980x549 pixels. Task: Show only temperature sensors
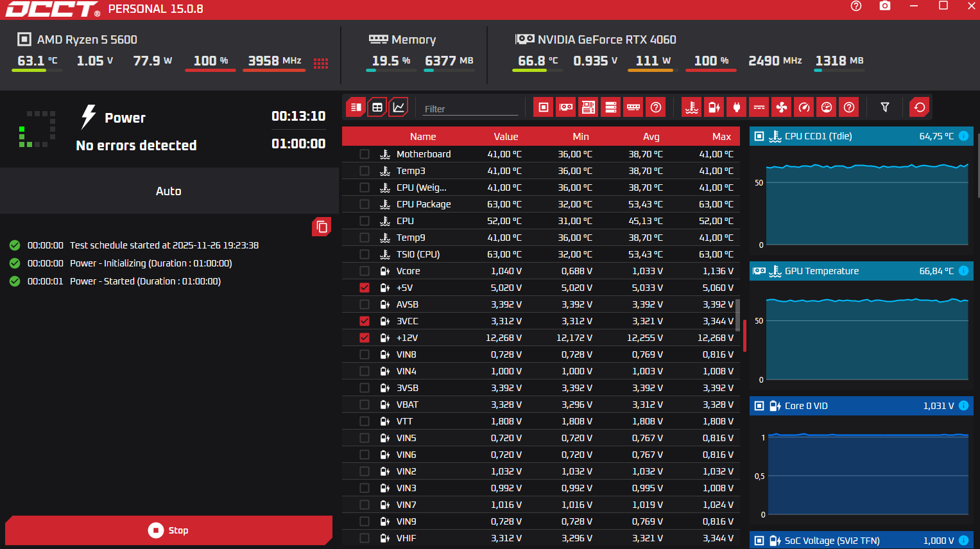click(x=692, y=107)
